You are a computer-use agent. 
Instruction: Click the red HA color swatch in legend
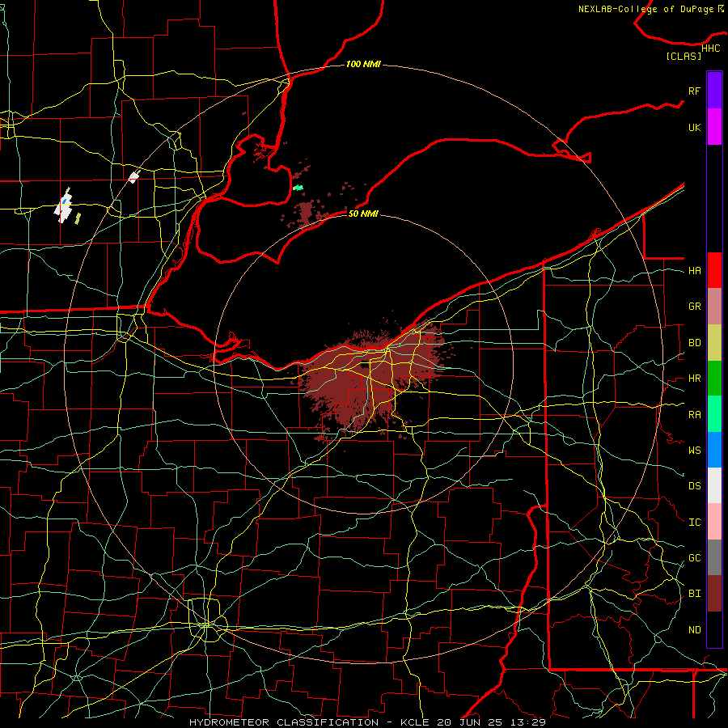pyautogui.click(x=714, y=270)
